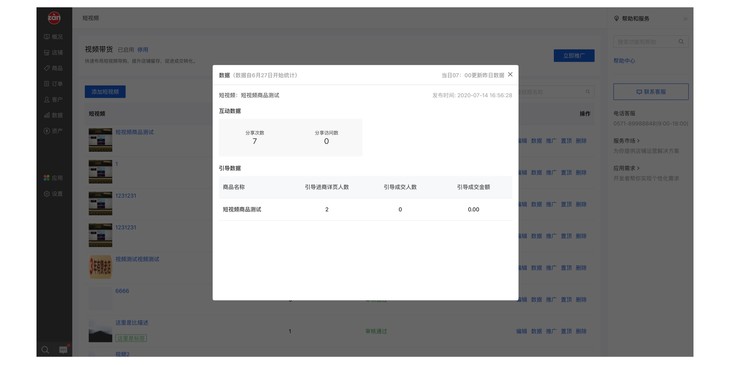Expand the 服务市场 section arrow

point(638,140)
